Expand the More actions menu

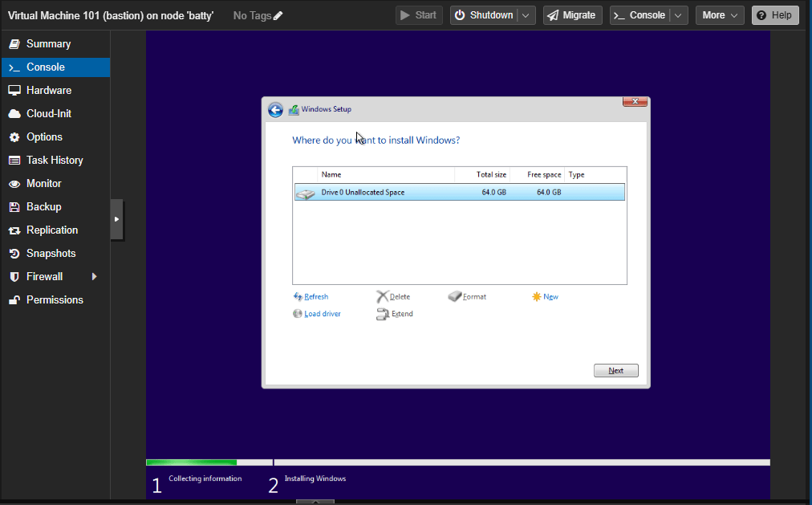click(719, 15)
